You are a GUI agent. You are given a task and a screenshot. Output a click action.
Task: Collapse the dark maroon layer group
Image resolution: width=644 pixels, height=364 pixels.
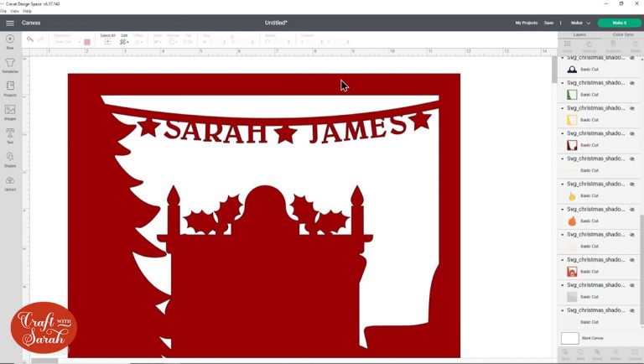pyautogui.click(x=563, y=133)
